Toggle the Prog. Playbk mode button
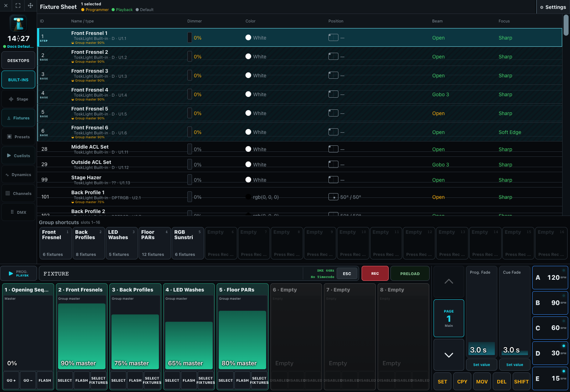Image resolution: width=570 pixels, height=392 pixels. coord(19,273)
